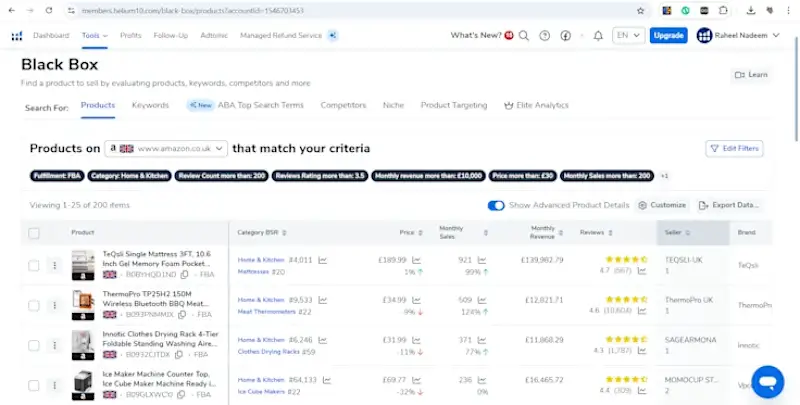Open Follow-Up section
Viewport: 800px width, 405px height.
[170, 36]
